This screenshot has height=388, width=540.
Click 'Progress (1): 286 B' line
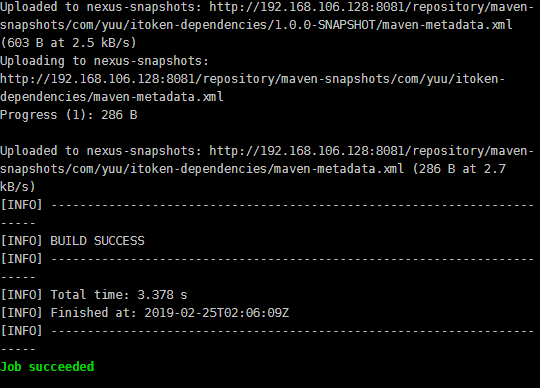point(69,115)
